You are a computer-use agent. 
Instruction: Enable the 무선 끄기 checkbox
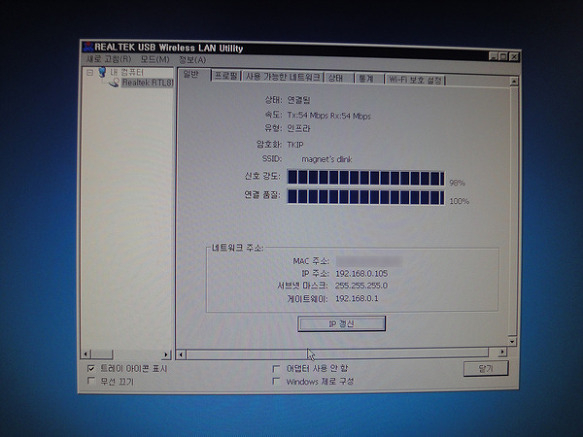pos(90,381)
